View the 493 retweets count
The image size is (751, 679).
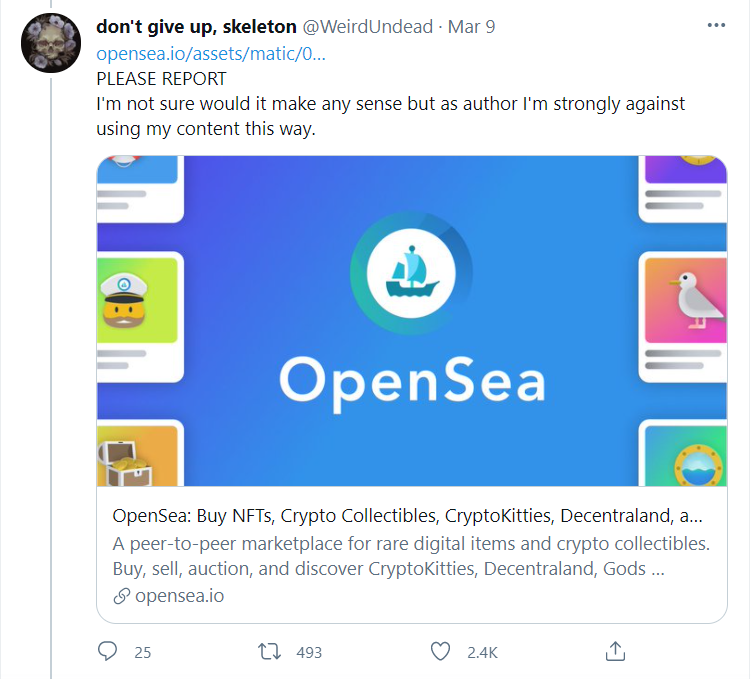click(309, 652)
